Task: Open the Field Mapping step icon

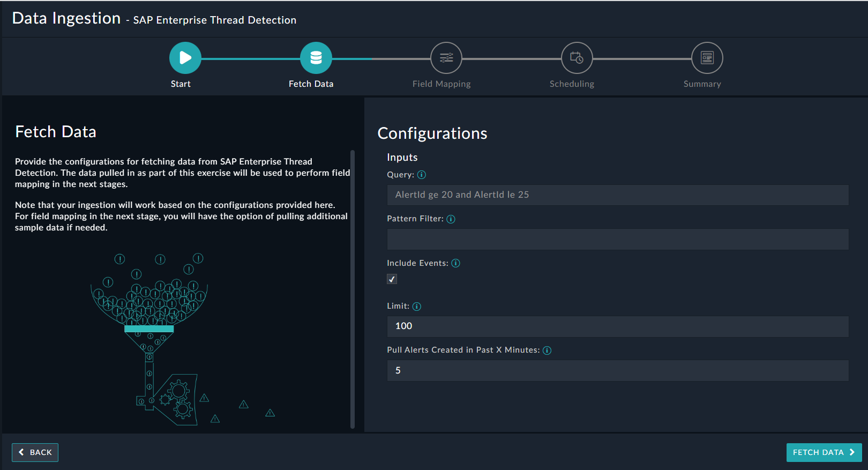Action: click(446, 58)
